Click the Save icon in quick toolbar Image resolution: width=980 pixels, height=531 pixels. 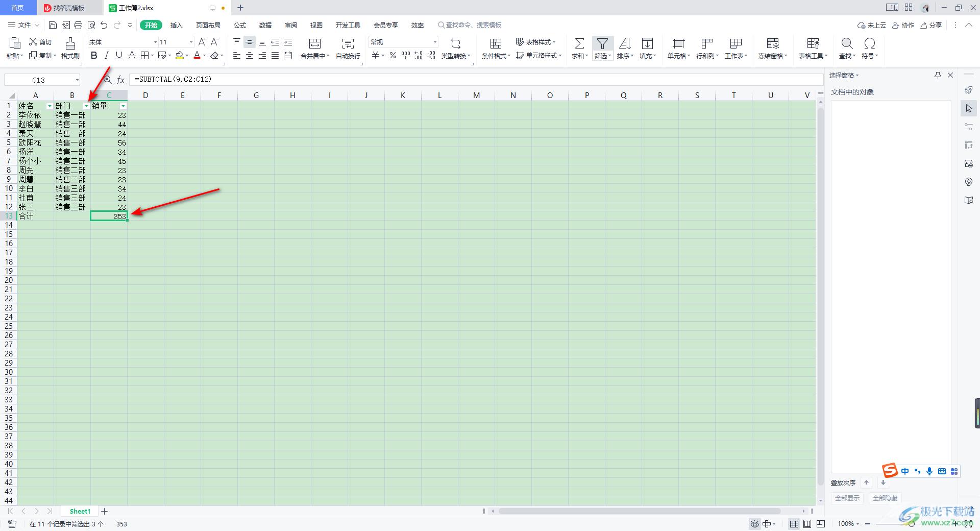(x=53, y=25)
